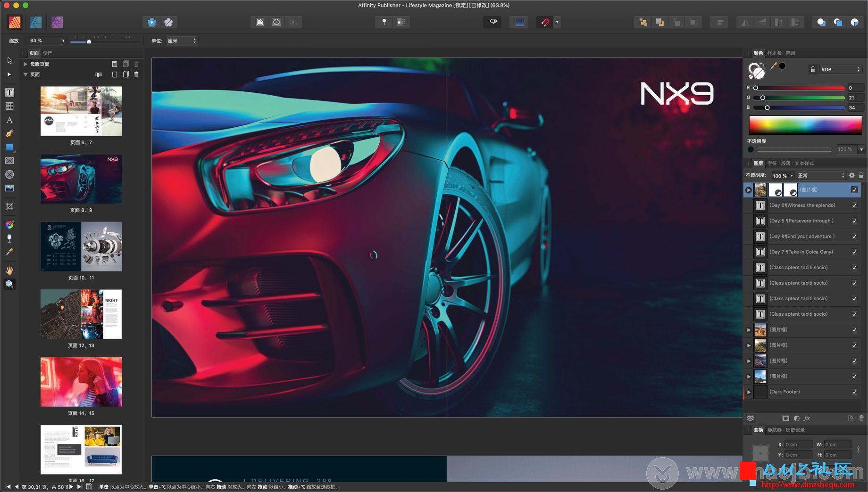This screenshot has height=492, width=868.
Task: Switch to the Designer persona icon
Action: click(x=36, y=22)
